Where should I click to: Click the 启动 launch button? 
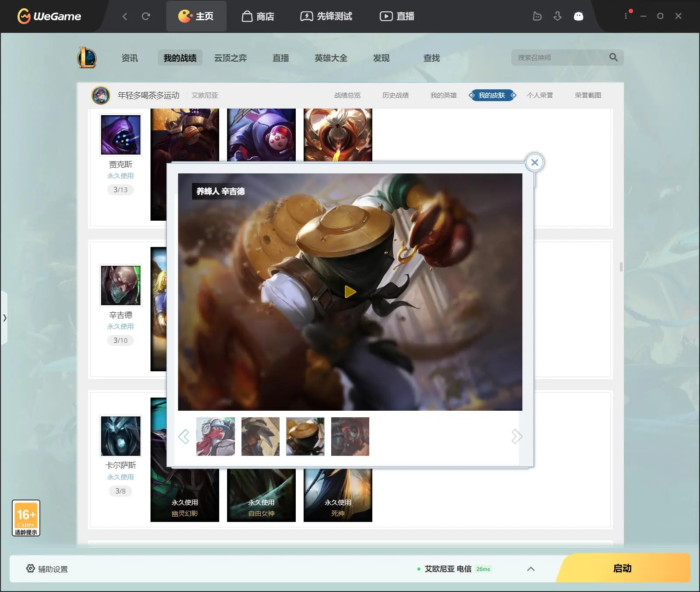pos(623,568)
